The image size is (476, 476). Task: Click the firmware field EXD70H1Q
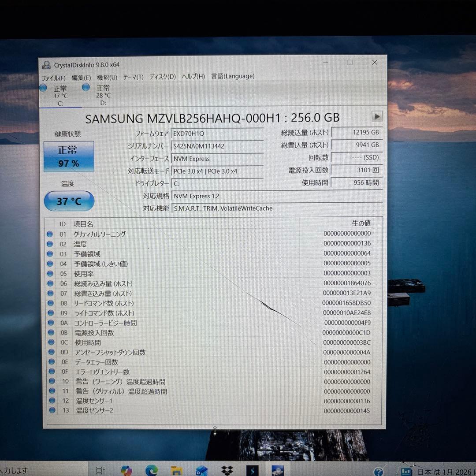pyautogui.click(x=217, y=134)
